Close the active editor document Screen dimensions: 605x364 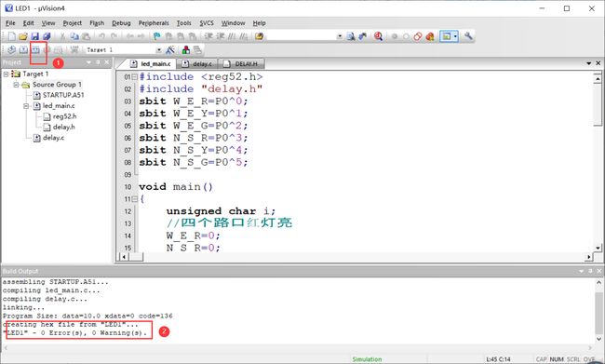pyautogui.click(x=598, y=63)
